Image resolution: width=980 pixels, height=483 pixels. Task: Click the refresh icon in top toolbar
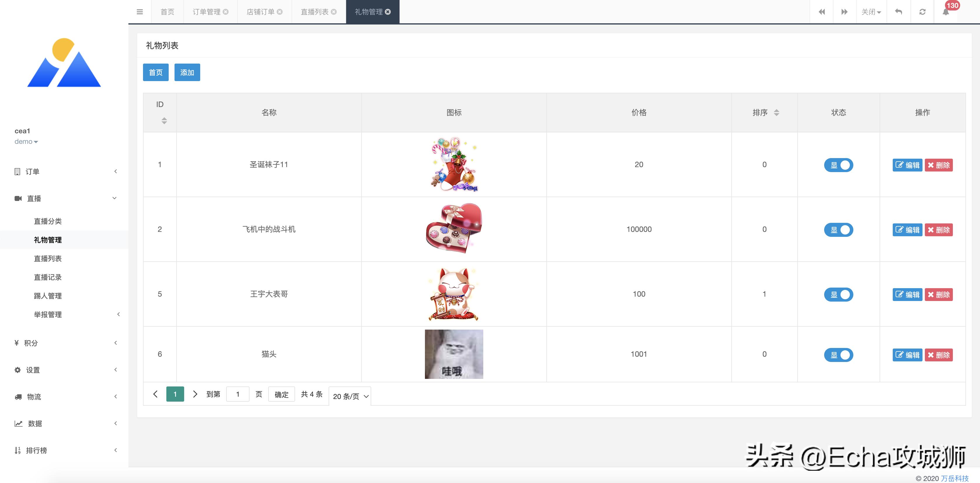coord(922,11)
